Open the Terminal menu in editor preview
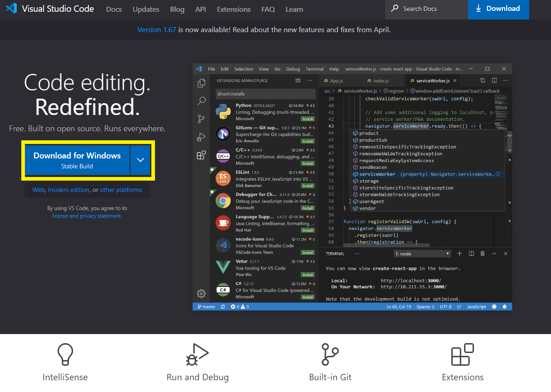Image resolution: width=551 pixels, height=392 pixels. pos(314,69)
